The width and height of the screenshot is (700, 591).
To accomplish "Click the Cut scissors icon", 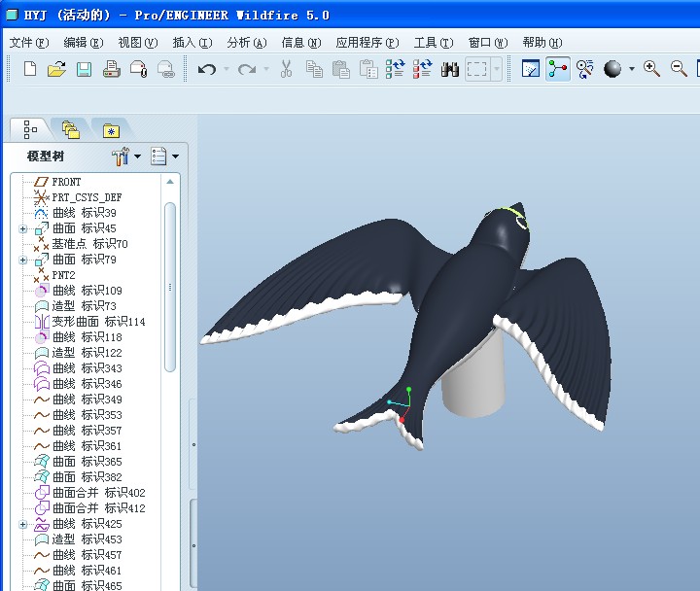I will pyautogui.click(x=286, y=69).
